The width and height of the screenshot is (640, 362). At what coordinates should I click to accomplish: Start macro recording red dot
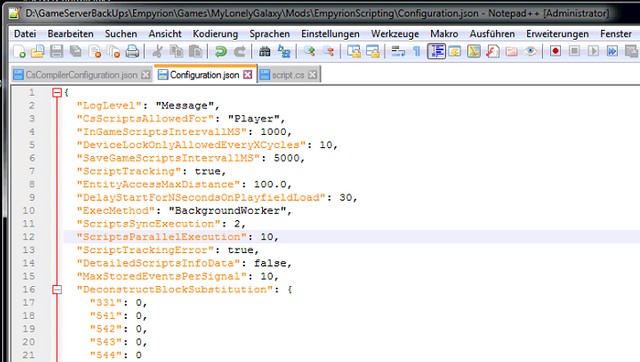[555, 51]
